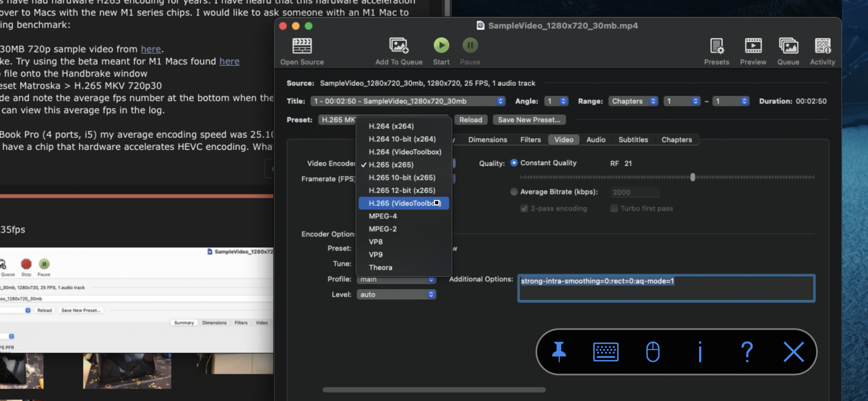This screenshot has height=401, width=868.
Task: Choose H.265 12-bit (x265) encoder
Action: click(404, 191)
